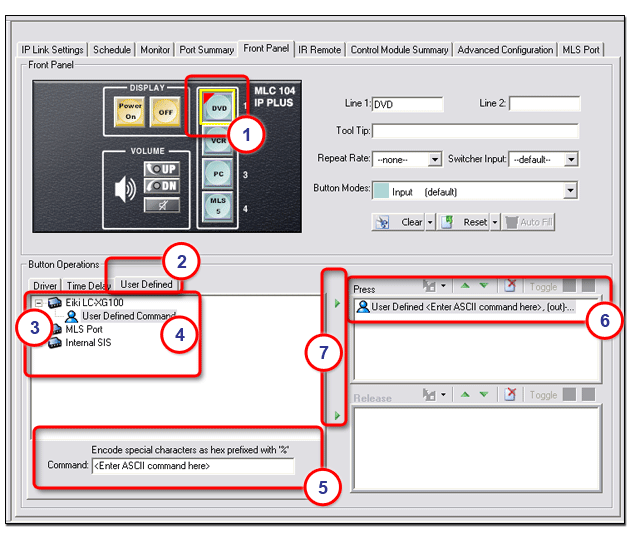
Task: Click the Display Power On button
Action: point(129,111)
